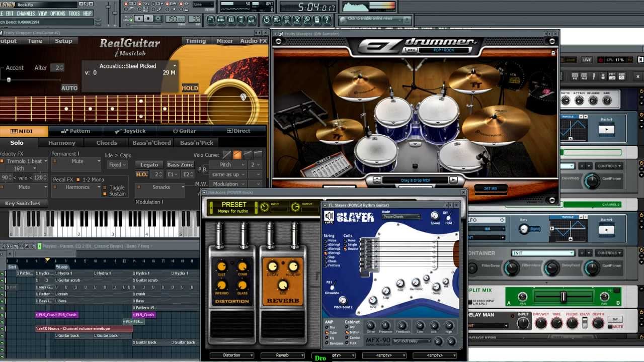
Task: Click previous MIDI groove arrow in EZdrummer
Action: tap(377, 179)
